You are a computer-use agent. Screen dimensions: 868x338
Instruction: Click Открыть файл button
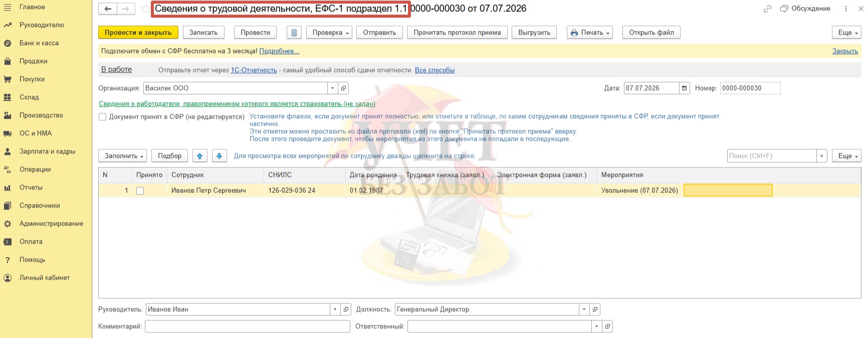click(x=652, y=33)
